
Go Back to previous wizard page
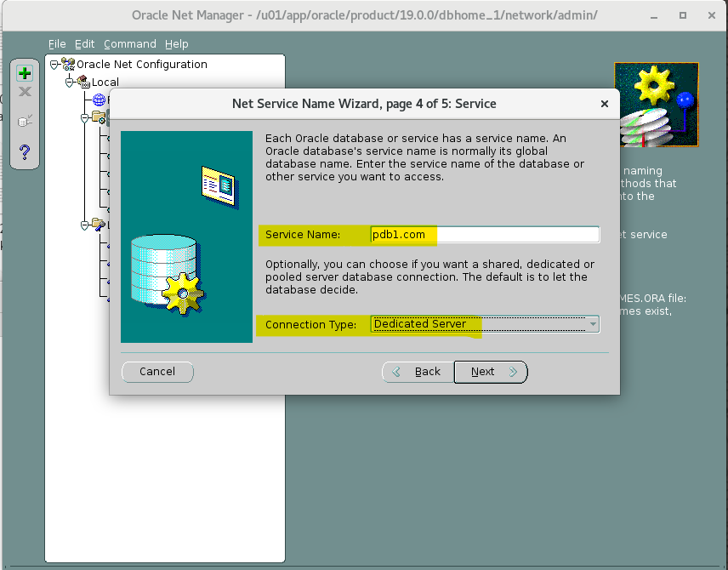pyautogui.click(x=418, y=372)
